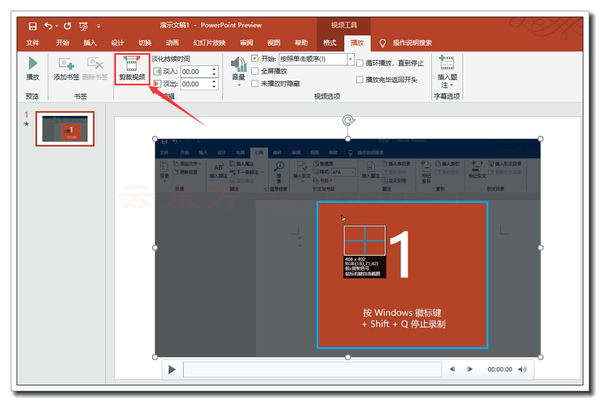Image resolution: width=600 pixels, height=402 pixels.
Task: Open the 插入题注 dropdown arrow
Action: [452, 85]
